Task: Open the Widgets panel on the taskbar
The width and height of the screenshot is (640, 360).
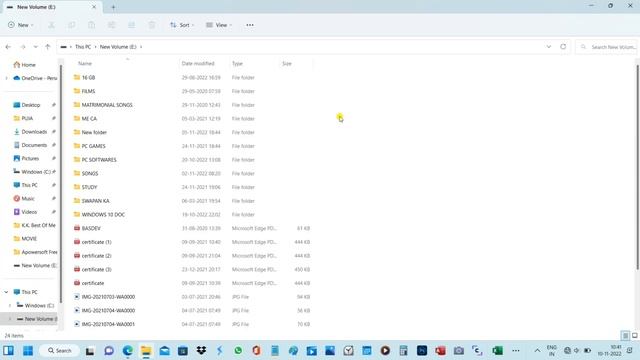Action: [x=9, y=351]
